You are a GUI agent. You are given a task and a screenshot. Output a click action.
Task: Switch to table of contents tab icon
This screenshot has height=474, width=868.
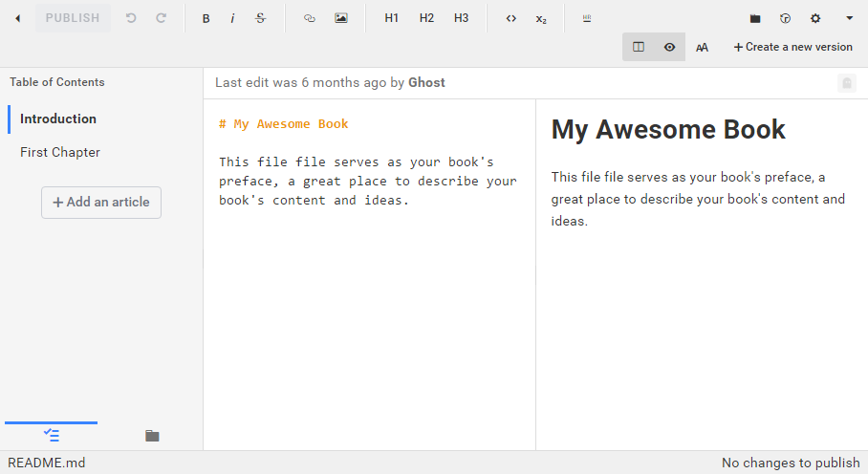pyautogui.click(x=51, y=435)
